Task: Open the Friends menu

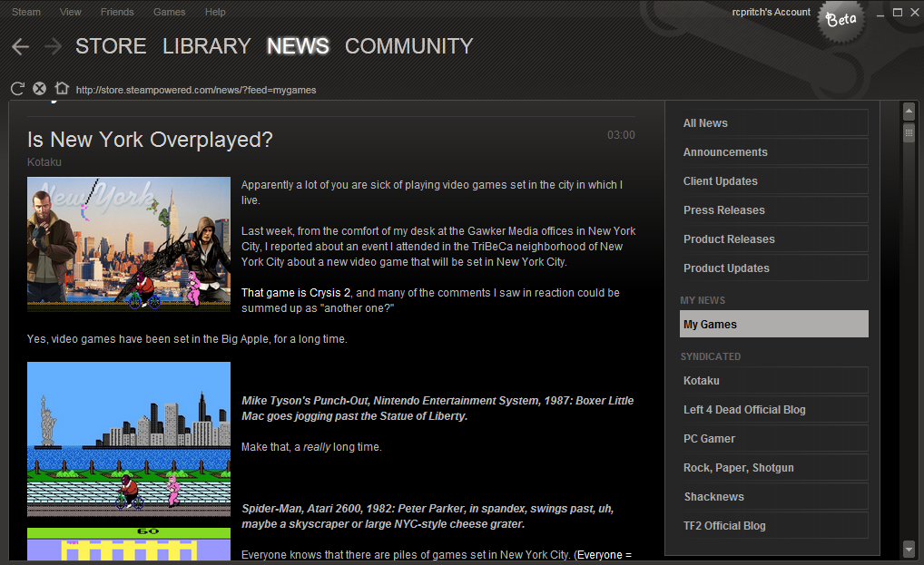Action: coord(117,12)
